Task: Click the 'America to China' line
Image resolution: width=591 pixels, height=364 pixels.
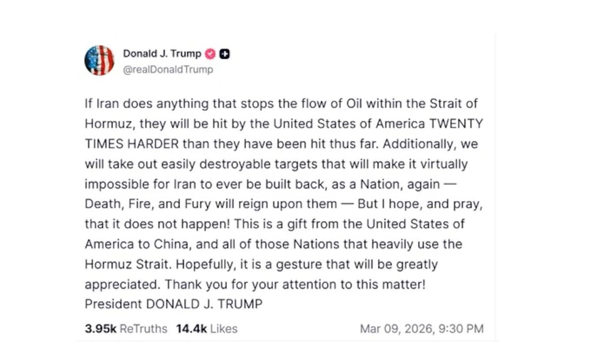Action: click(x=273, y=244)
